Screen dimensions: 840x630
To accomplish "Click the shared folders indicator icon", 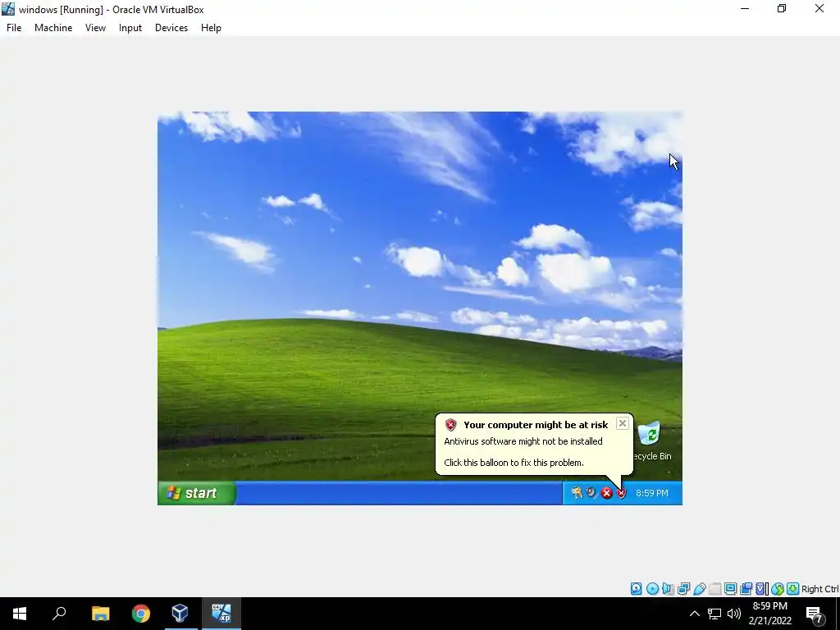I will tap(714, 589).
